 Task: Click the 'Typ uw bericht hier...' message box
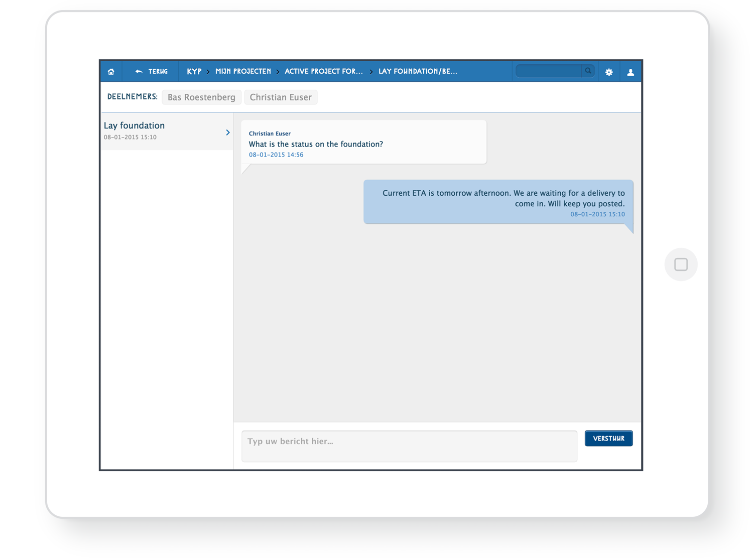[409, 446]
